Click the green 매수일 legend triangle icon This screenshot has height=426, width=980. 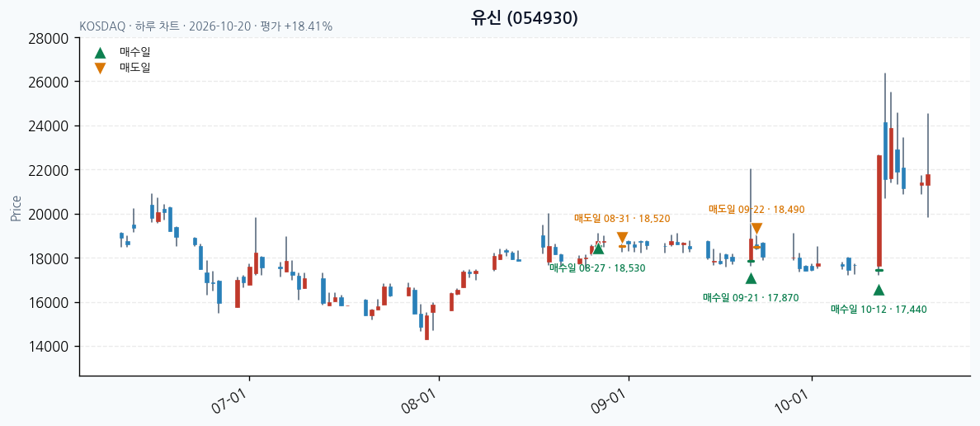click(100, 53)
